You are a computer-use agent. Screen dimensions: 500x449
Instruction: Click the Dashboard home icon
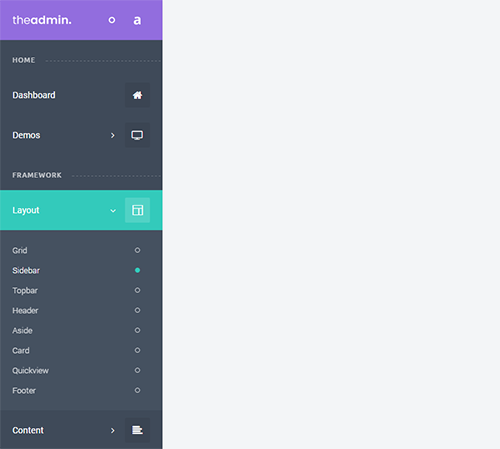tap(137, 95)
